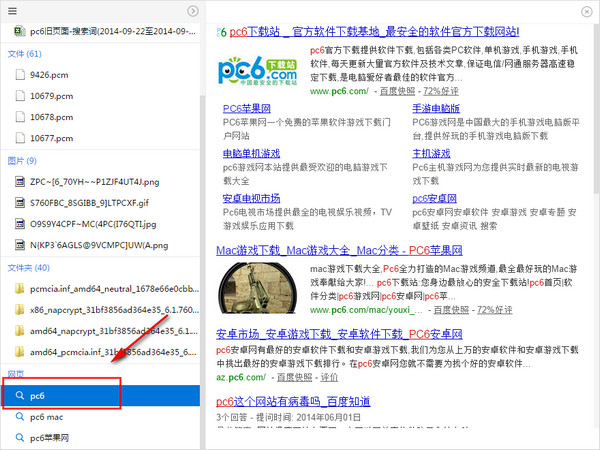The height and width of the screenshot is (450, 600).
Task: Click search icon beside pc6 mac
Action: (x=20, y=416)
